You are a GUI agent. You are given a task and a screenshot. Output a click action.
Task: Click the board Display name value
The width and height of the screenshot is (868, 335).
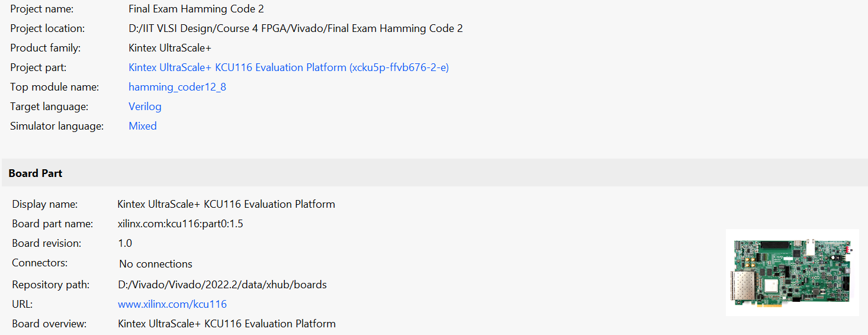226,204
